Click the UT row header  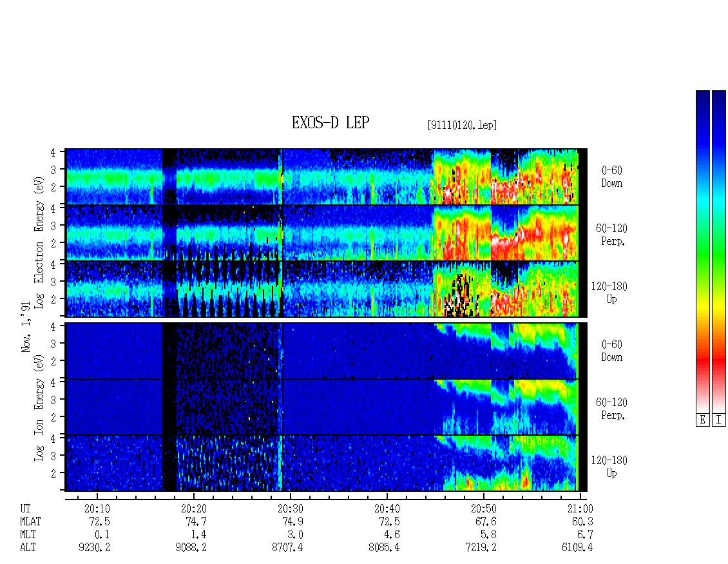coord(25,509)
